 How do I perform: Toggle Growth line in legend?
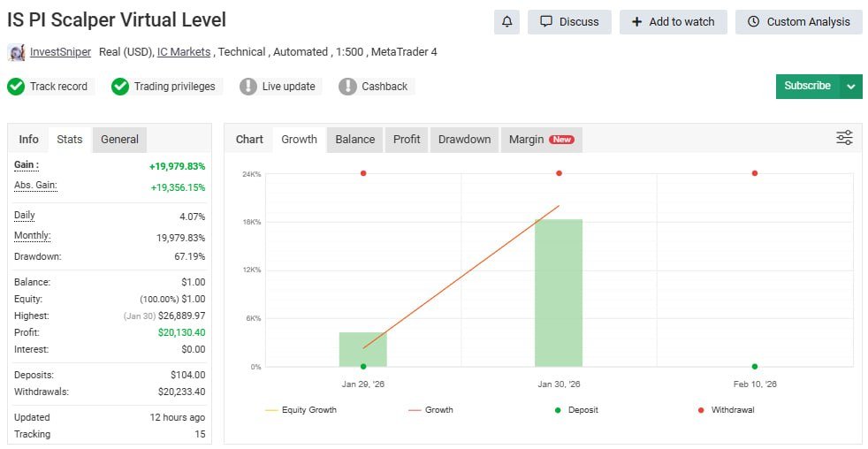tap(430, 410)
